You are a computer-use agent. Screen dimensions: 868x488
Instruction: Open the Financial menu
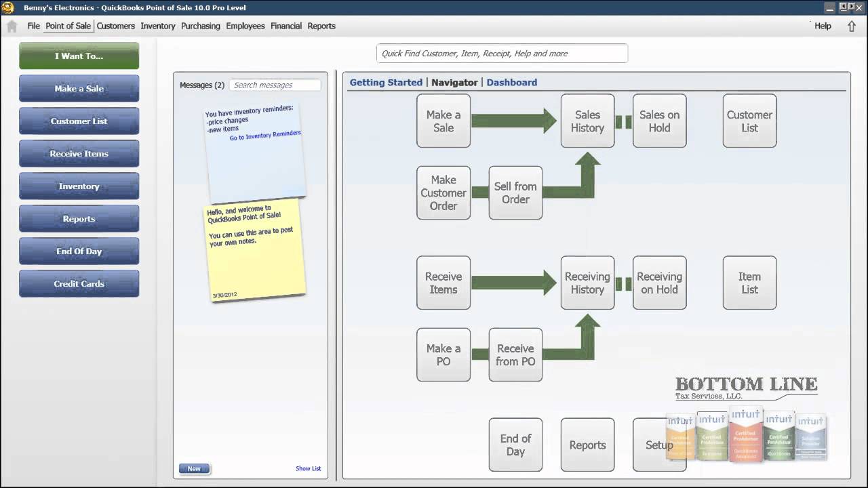coord(286,26)
